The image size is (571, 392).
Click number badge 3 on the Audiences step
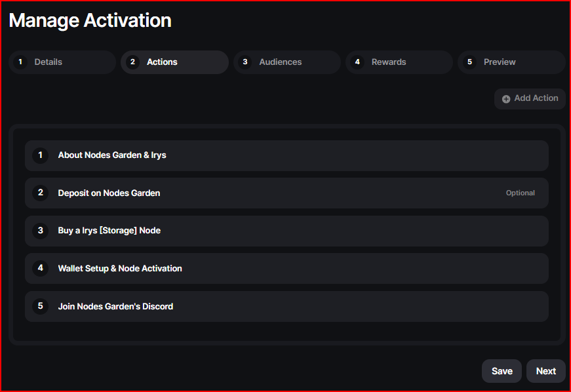pyautogui.click(x=245, y=62)
